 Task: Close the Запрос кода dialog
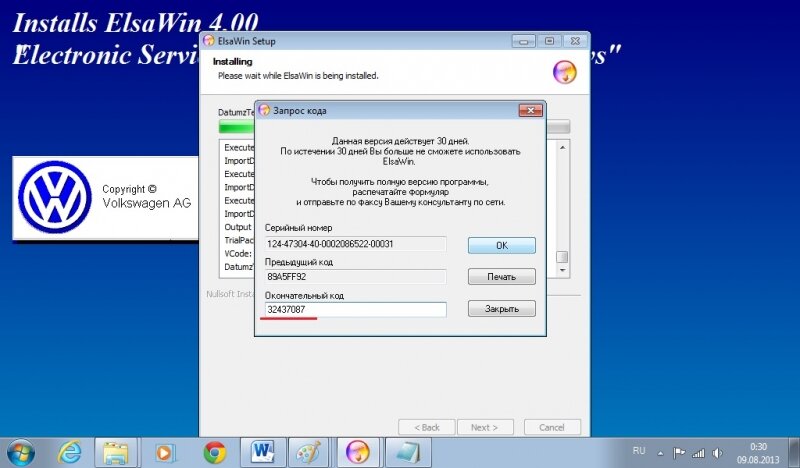click(531, 110)
